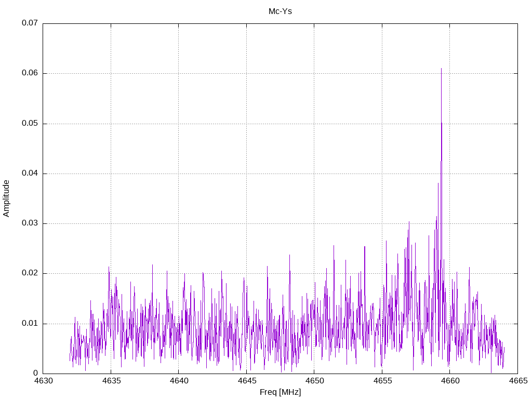Image resolution: width=532 pixels, height=399 pixels.
Task: Click the 0 y-axis tick label
Action: coord(36,374)
